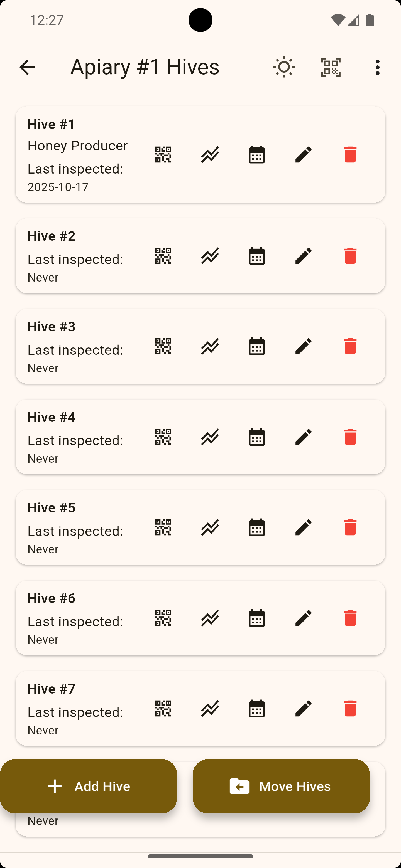Open the three-dot overflow menu
401x868 pixels.
[x=377, y=67]
